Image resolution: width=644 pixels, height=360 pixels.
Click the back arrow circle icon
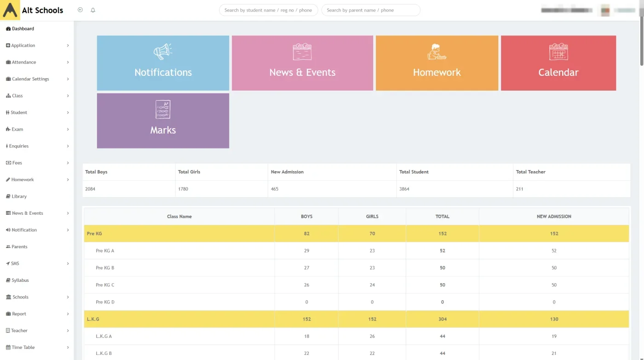click(x=80, y=10)
